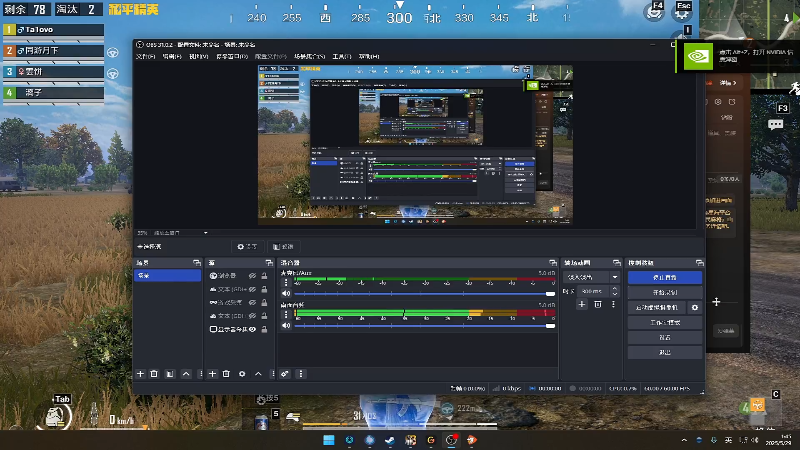Remove the selected source with the trash icon
The height and width of the screenshot is (450, 800).
pos(227,374)
